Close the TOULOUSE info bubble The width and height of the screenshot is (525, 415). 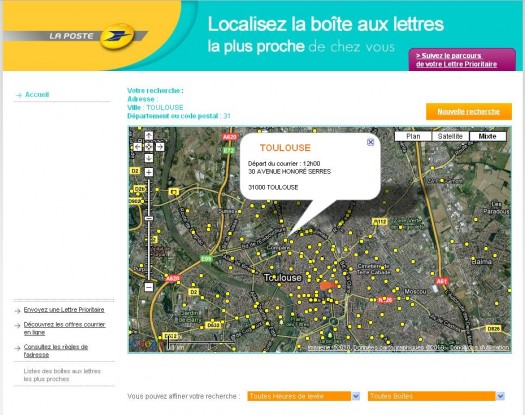click(x=370, y=142)
